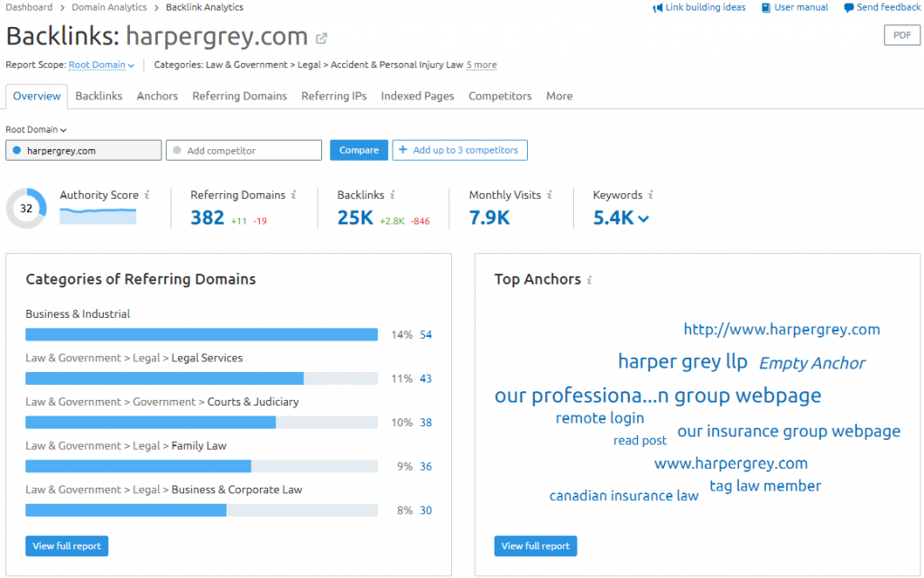Click the Add competitor input field

point(244,151)
